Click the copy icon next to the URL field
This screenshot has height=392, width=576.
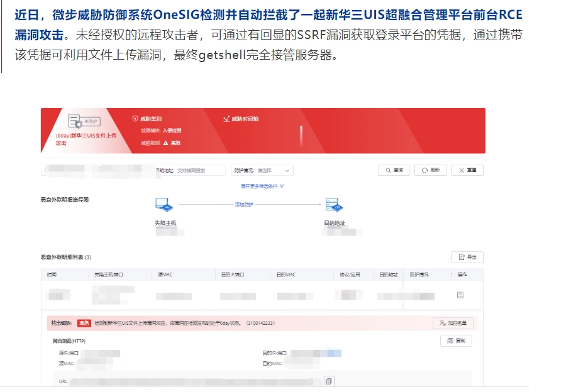[329, 381]
